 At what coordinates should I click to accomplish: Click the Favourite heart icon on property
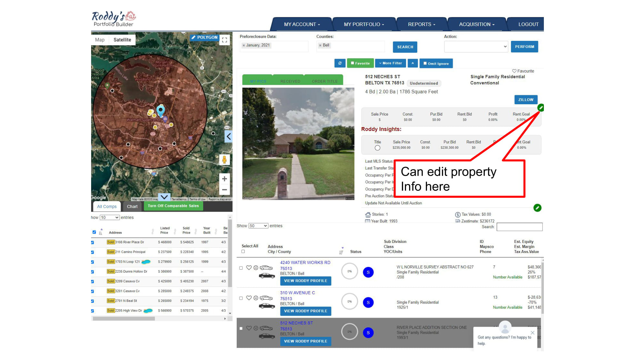coord(514,71)
